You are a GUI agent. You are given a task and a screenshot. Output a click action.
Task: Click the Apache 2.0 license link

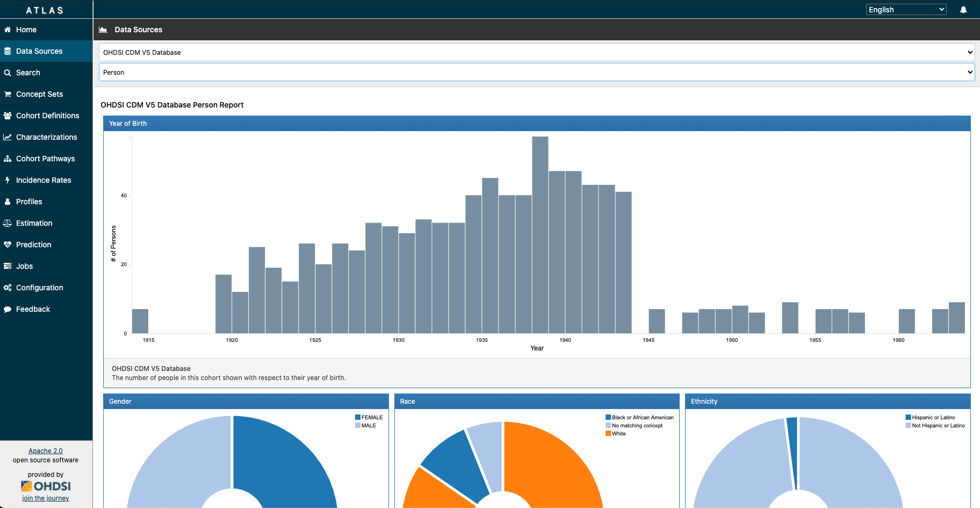click(x=46, y=451)
